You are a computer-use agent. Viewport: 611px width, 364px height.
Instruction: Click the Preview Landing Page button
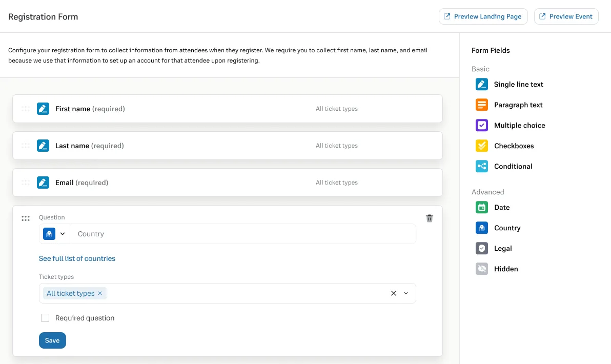(483, 16)
